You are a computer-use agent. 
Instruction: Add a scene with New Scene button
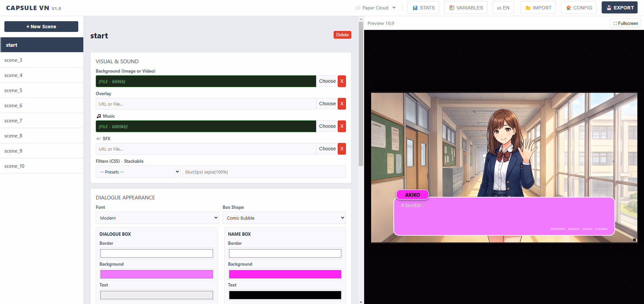[x=41, y=27]
